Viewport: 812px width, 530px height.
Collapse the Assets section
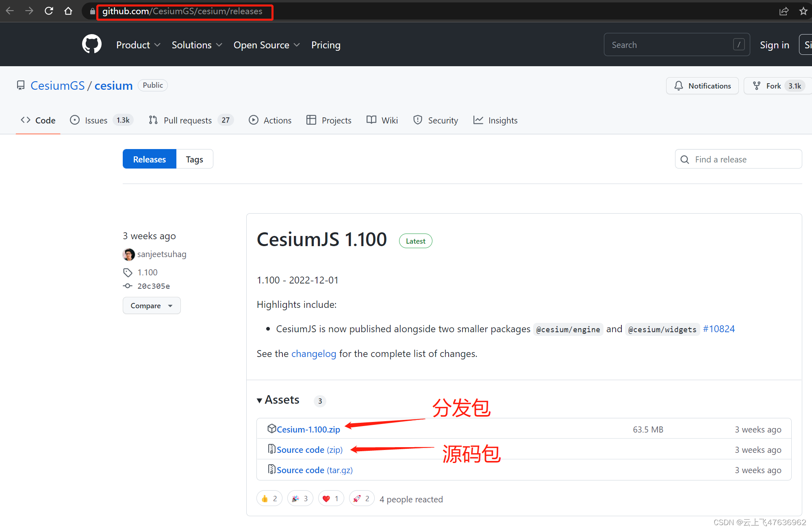tap(260, 400)
